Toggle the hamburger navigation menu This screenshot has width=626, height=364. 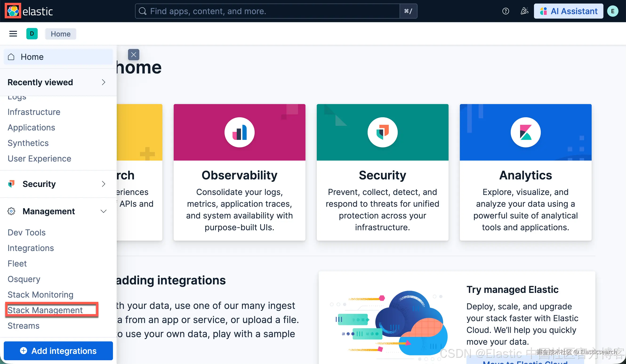pyautogui.click(x=13, y=34)
